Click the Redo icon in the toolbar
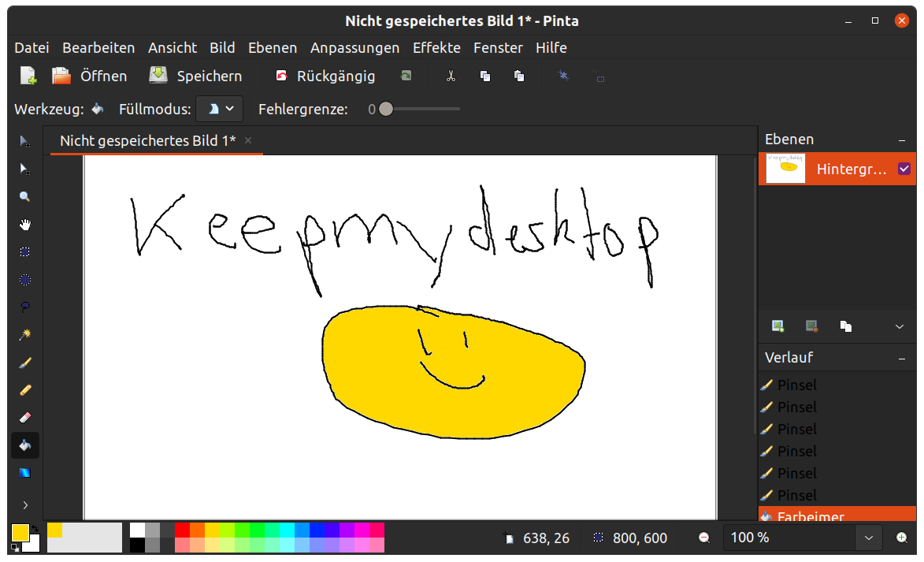924x562 pixels. [406, 76]
